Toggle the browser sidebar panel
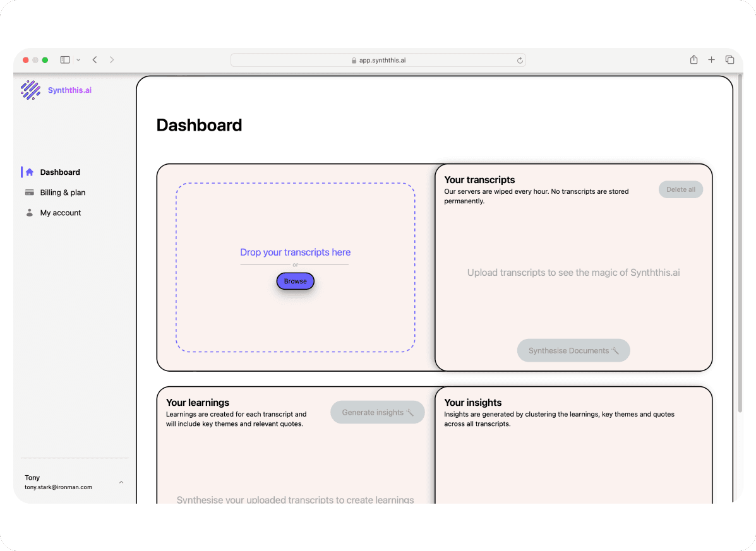 [x=65, y=60]
